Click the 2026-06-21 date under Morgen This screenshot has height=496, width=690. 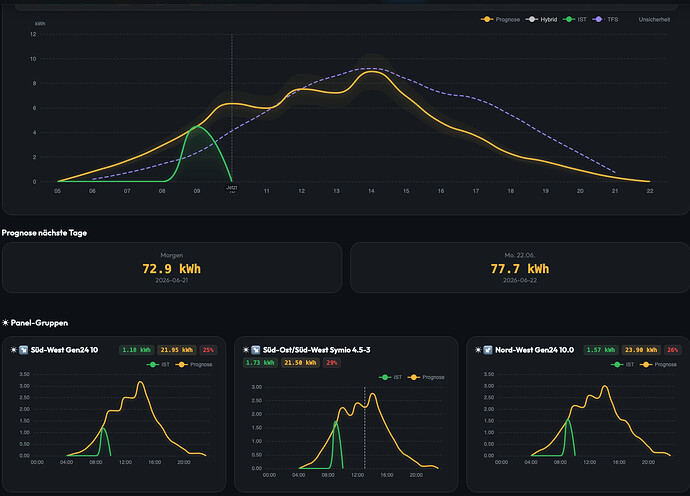(x=172, y=280)
